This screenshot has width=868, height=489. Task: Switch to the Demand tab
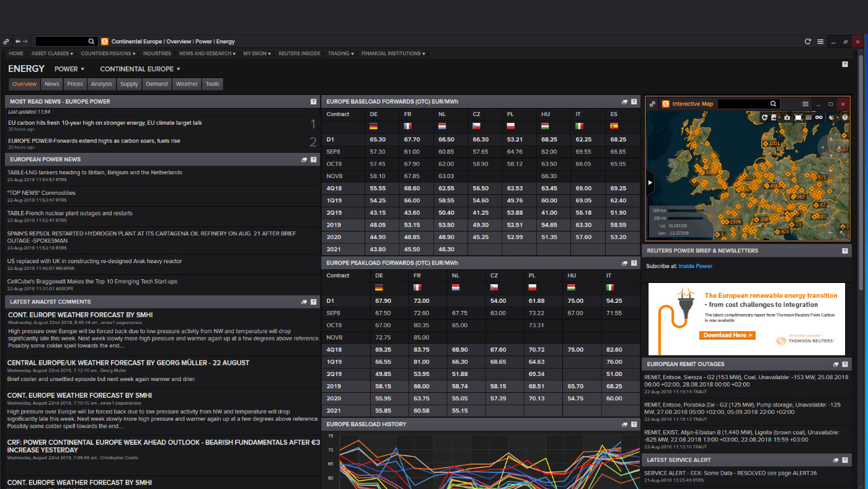click(x=157, y=84)
